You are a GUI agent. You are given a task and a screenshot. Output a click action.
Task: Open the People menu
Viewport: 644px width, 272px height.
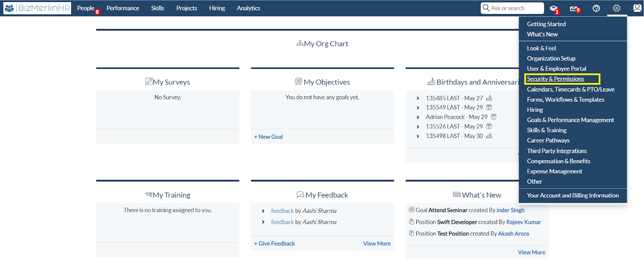[86, 8]
